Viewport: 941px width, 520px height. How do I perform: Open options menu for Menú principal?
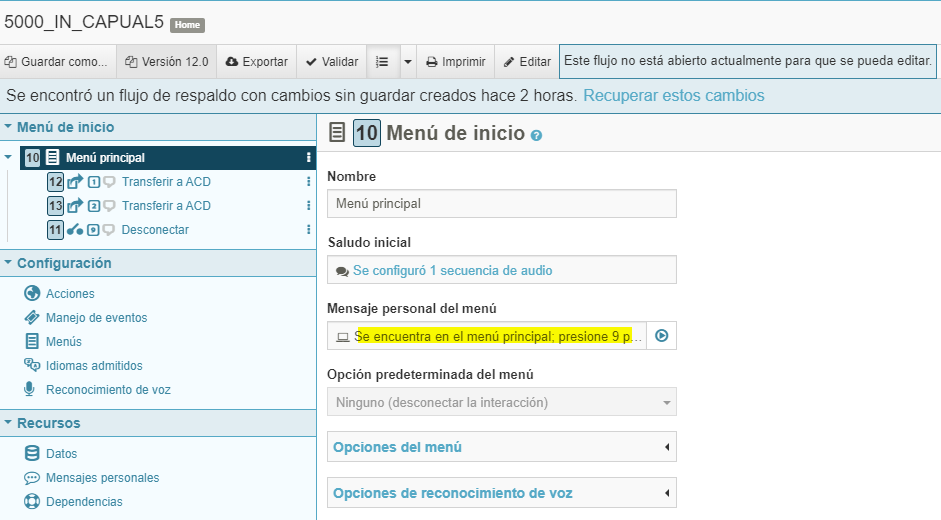tap(308, 157)
